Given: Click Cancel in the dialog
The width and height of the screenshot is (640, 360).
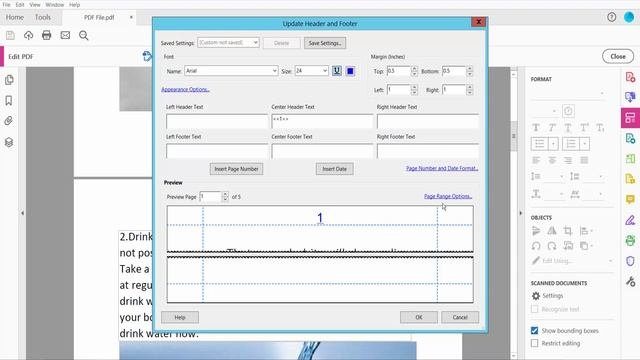Looking at the screenshot, I should [x=460, y=317].
